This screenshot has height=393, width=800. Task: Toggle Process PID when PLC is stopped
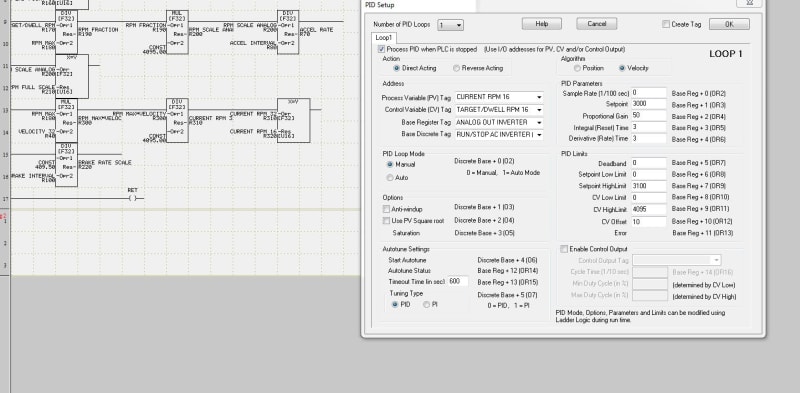pos(381,50)
